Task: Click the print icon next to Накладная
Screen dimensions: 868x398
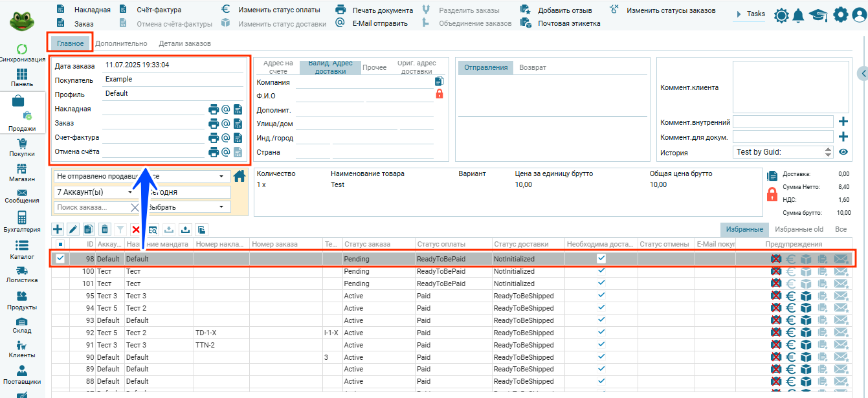Action: (x=214, y=109)
